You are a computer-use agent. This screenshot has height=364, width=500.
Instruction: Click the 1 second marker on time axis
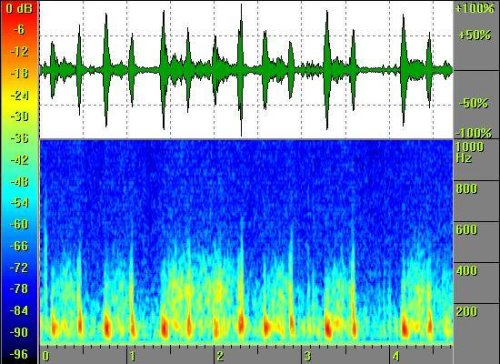click(x=133, y=356)
